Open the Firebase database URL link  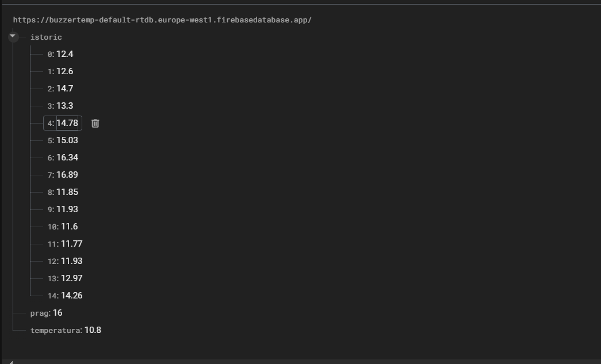tap(162, 20)
